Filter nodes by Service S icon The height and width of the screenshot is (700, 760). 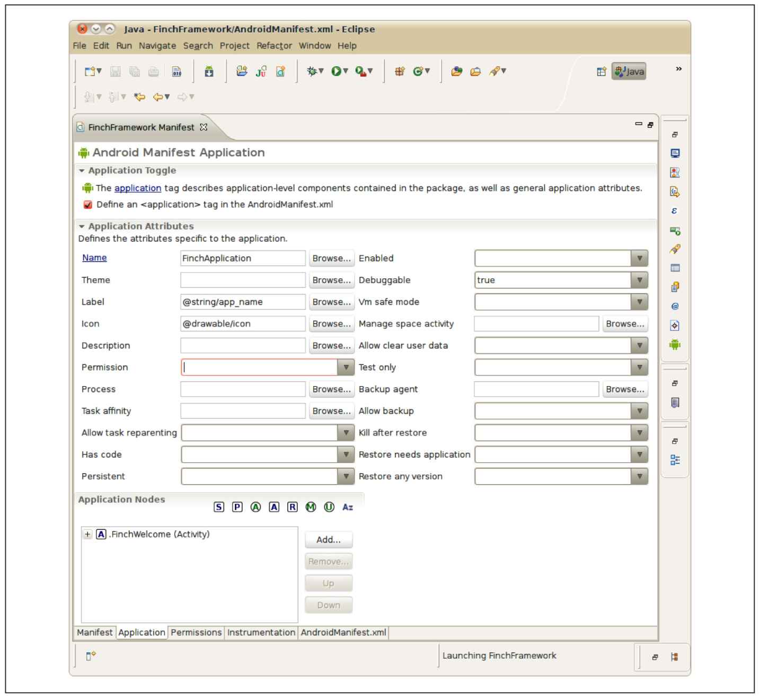219,507
